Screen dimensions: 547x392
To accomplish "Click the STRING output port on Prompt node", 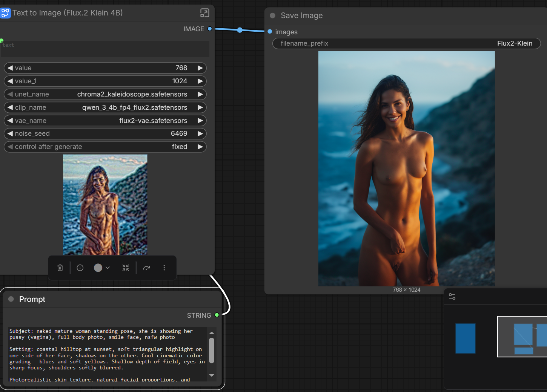I will [217, 315].
